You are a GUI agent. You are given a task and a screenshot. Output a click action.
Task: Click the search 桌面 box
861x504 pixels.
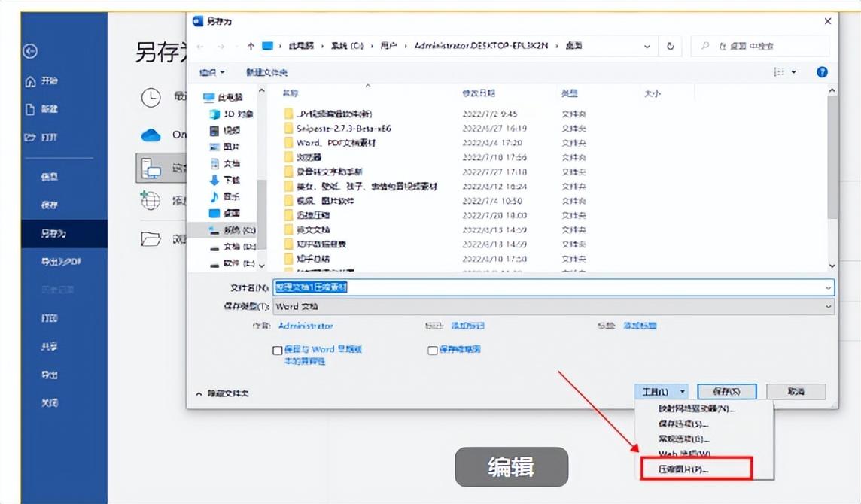[x=760, y=46]
